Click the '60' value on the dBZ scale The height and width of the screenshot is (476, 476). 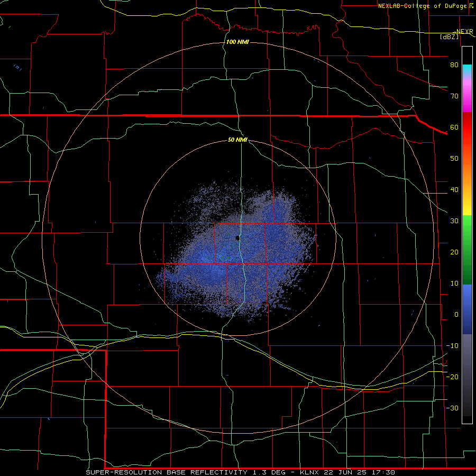tap(454, 127)
